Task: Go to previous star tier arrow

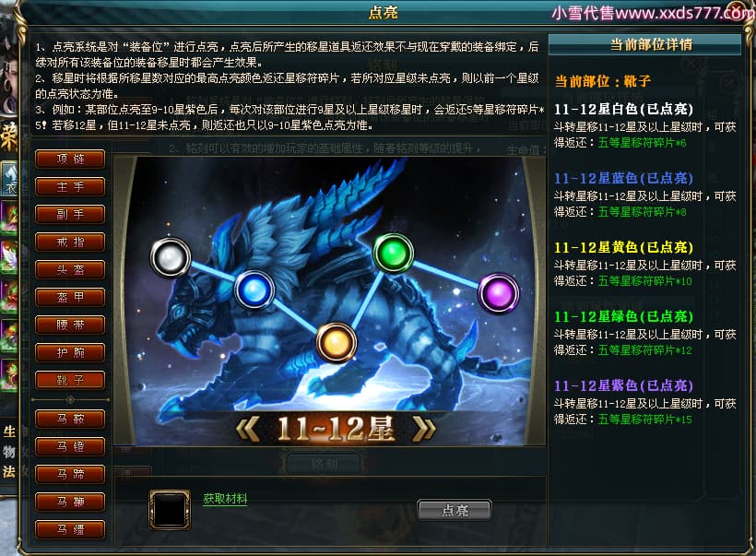Action: 248,429
